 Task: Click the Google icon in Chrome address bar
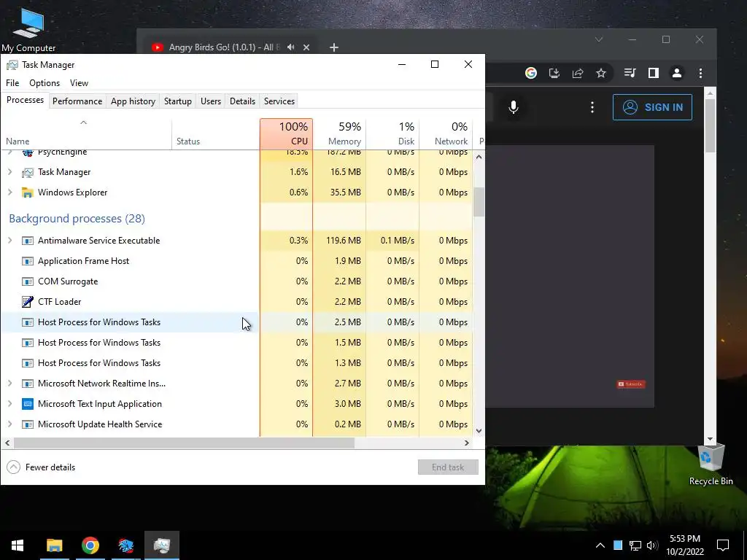point(531,73)
